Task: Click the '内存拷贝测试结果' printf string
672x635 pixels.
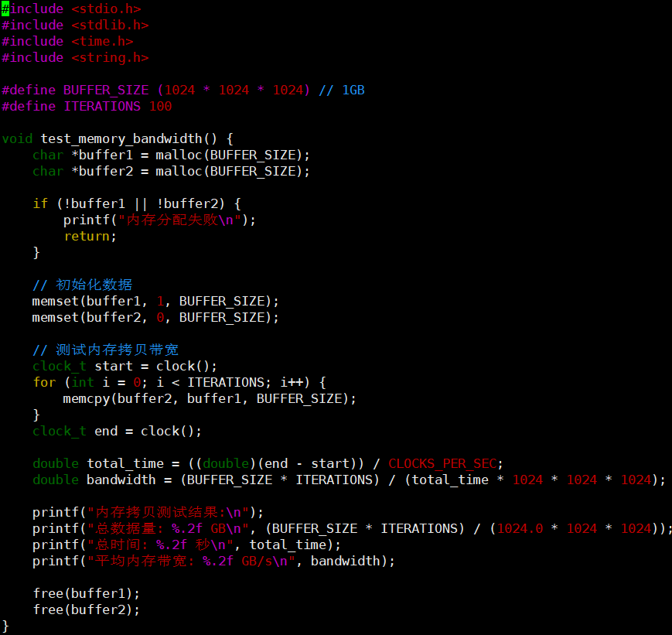Action: 168,512
